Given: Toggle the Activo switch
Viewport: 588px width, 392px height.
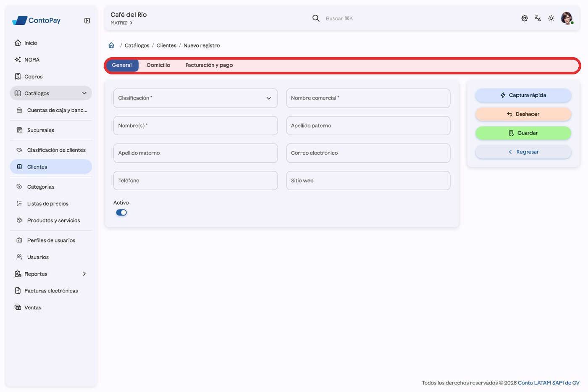Looking at the screenshot, I should (x=121, y=213).
